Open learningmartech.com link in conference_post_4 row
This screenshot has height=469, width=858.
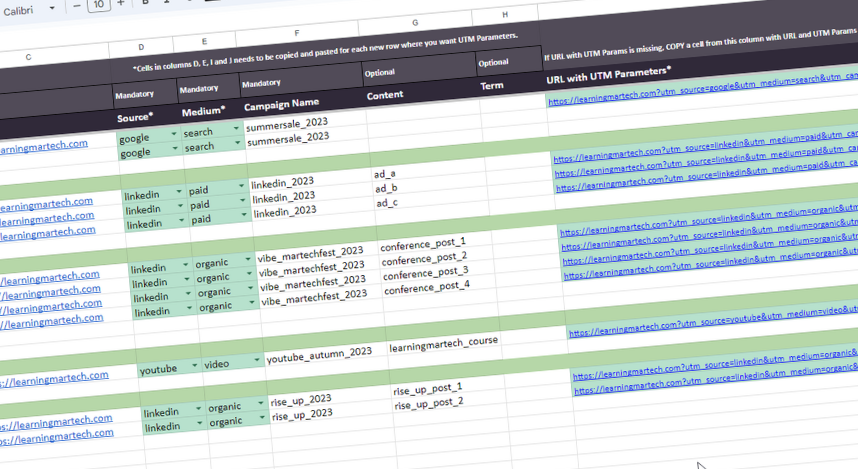pyautogui.click(x=51, y=321)
